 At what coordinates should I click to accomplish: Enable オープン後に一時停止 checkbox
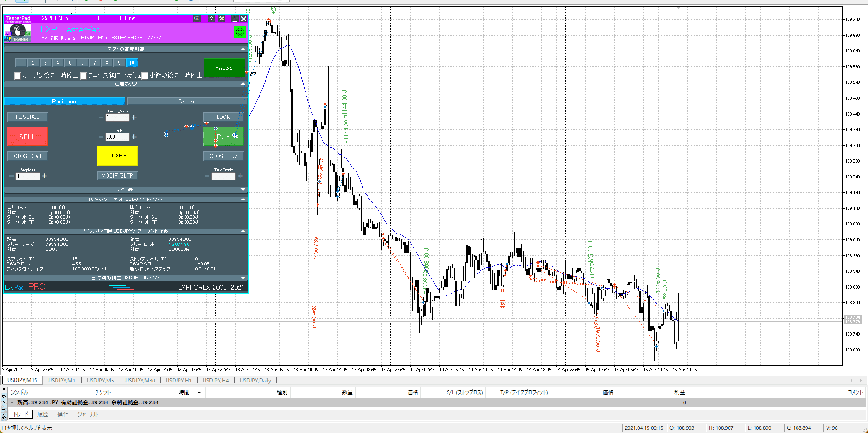click(18, 76)
